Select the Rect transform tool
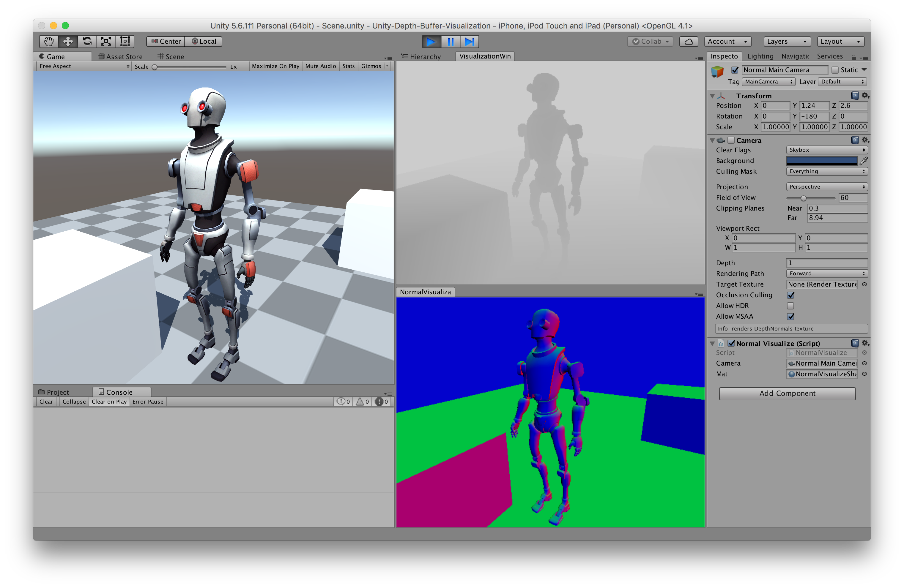904x588 pixels. 125,41
